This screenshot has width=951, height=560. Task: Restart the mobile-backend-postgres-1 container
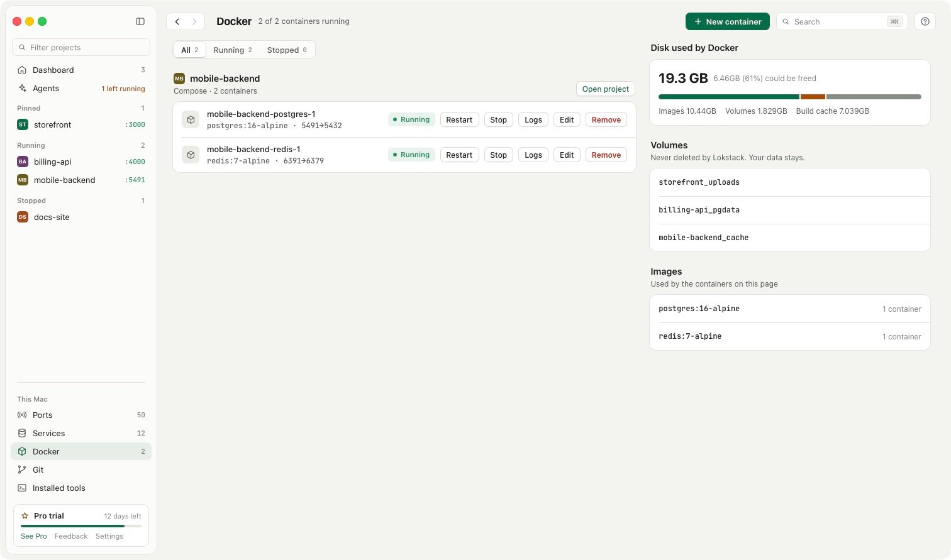pos(459,119)
